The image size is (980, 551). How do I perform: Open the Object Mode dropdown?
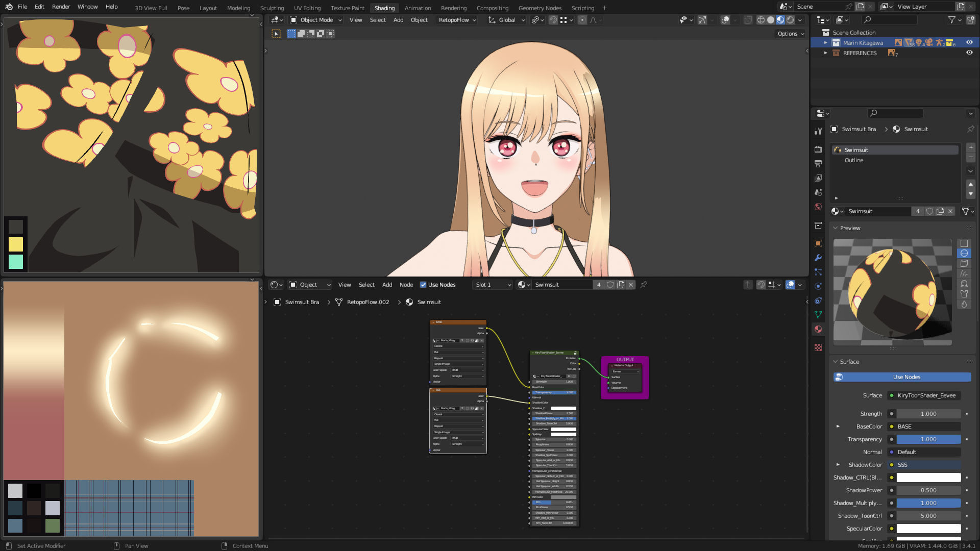[x=316, y=20]
